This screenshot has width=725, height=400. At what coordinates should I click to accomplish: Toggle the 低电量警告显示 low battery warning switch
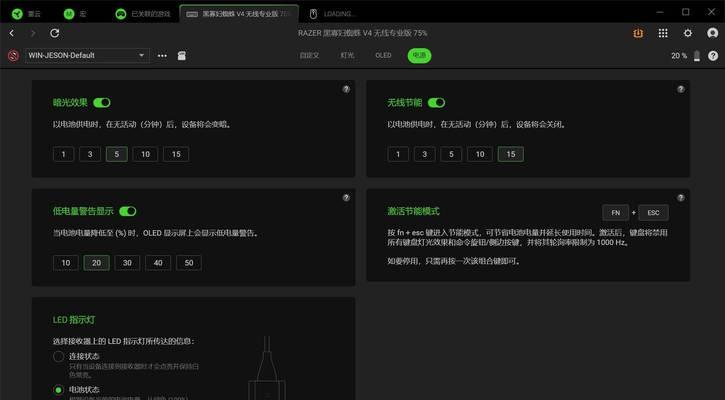pos(128,211)
